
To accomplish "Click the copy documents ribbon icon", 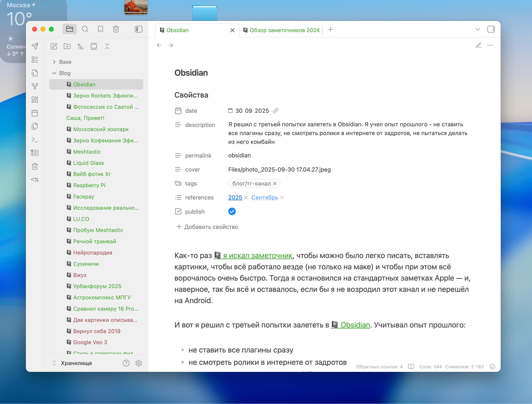I will [x=35, y=126].
